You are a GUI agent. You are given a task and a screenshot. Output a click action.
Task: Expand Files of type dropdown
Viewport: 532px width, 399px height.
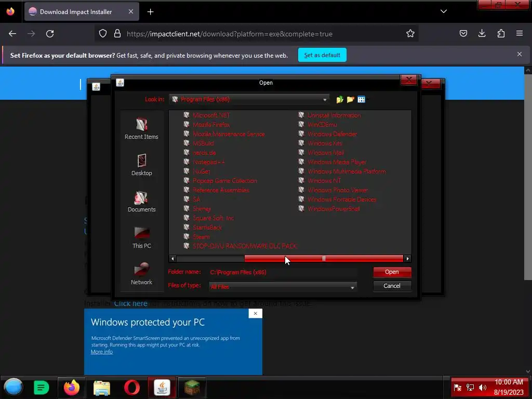[x=353, y=287]
